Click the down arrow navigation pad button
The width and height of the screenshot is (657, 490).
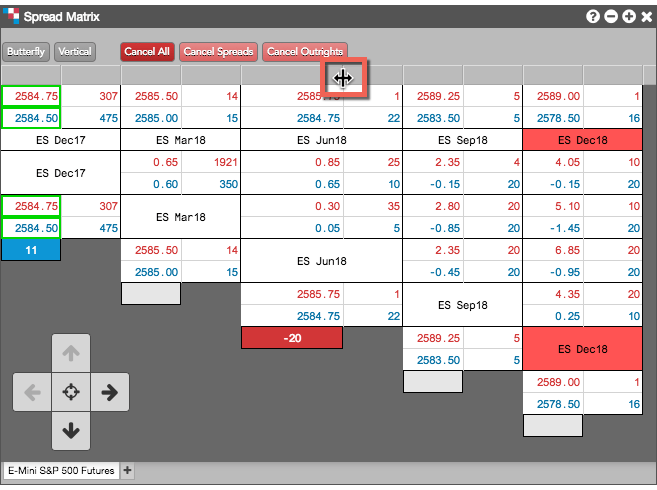tap(71, 431)
